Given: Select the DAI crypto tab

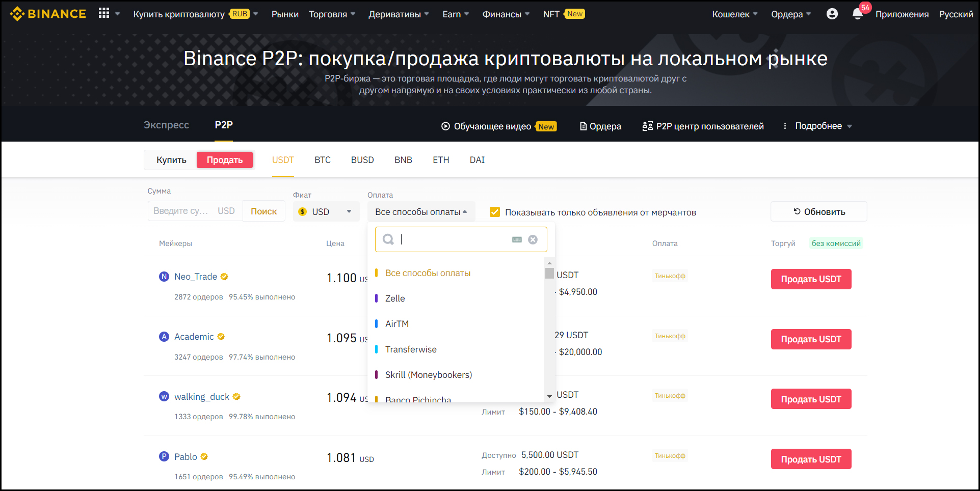Looking at the screenshot, I should (x=477, y=160).
